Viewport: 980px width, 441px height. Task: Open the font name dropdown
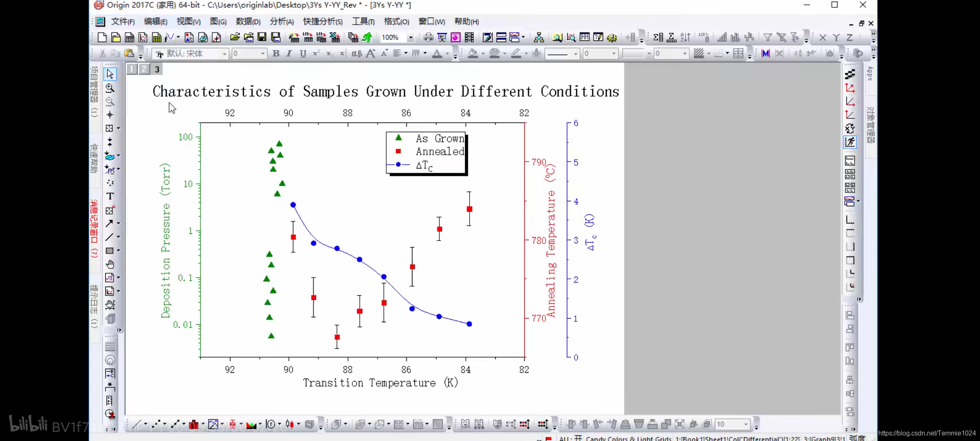pyautogui.click(x=224, y=54)
